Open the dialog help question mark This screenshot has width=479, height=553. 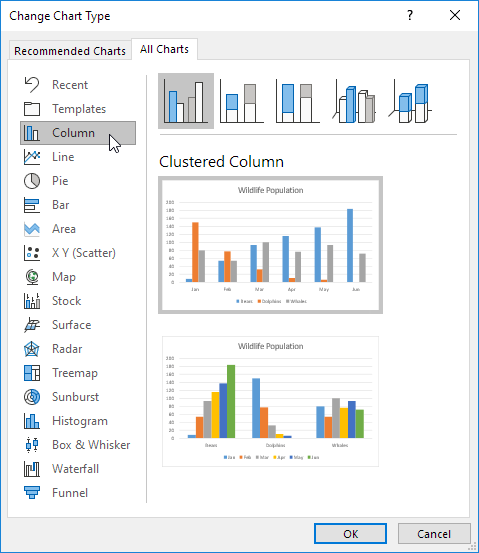(x=410, y=15)
